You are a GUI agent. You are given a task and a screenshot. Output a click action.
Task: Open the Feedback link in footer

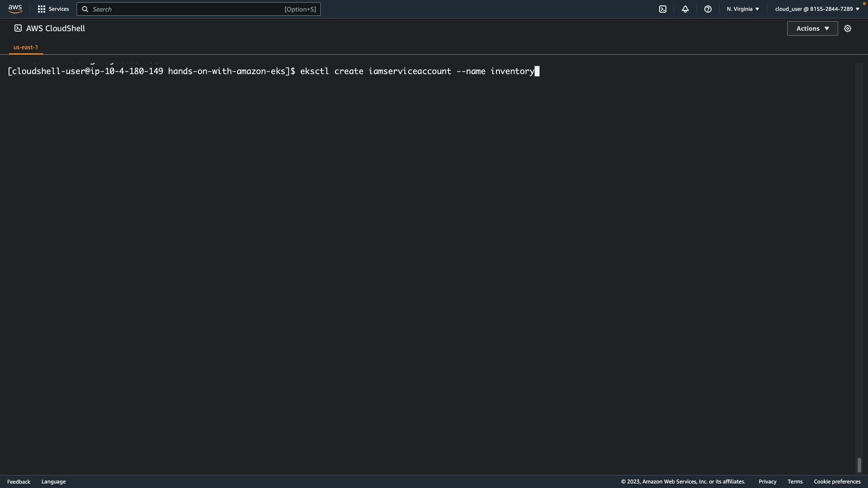19,482
